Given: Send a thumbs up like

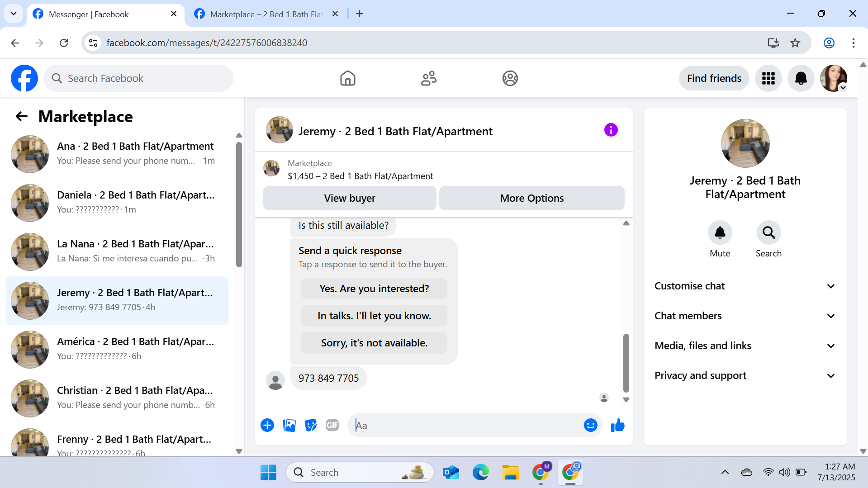Looking at the screenshot, I should (617, 425).
